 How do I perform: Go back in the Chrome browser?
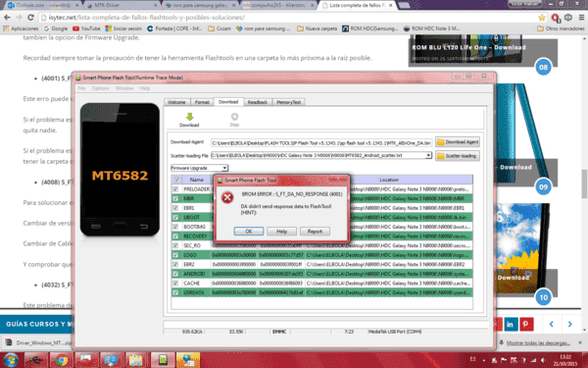pos(7,18)
